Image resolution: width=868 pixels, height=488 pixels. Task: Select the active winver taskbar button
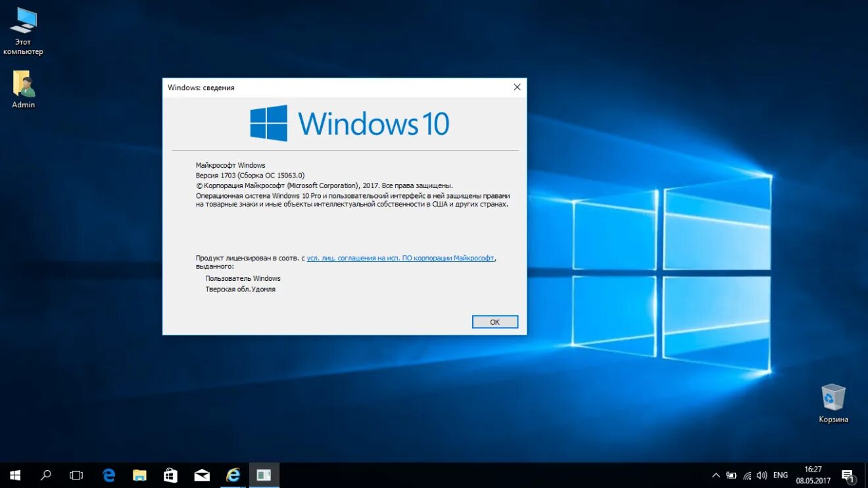point(264,475)
